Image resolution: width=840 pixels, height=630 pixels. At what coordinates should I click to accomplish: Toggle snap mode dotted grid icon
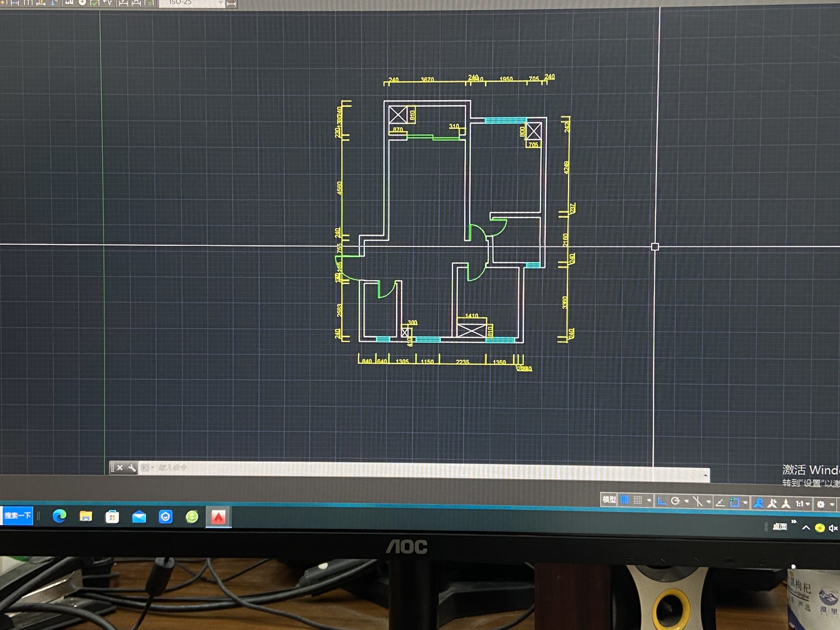click(638, 500)
